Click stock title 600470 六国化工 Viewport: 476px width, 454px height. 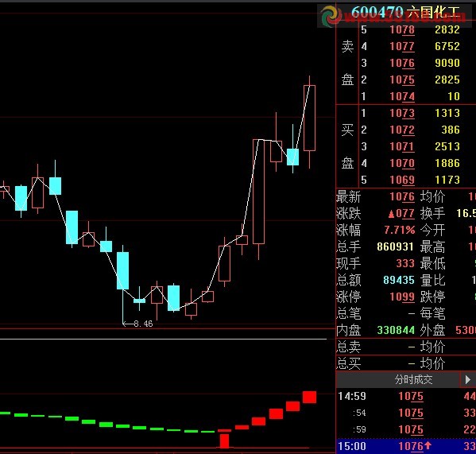[x=405, y=13]
